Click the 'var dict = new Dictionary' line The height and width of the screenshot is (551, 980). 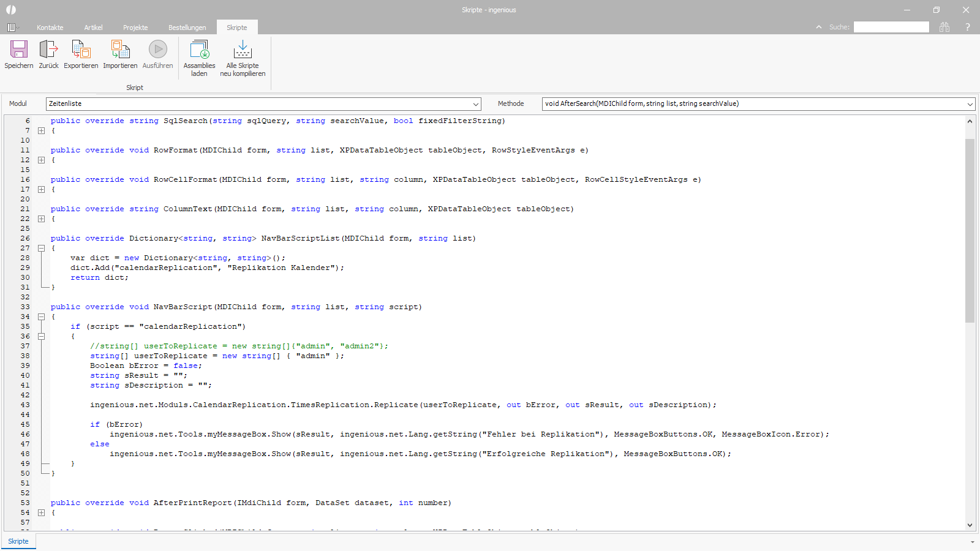tap(178, 258)
